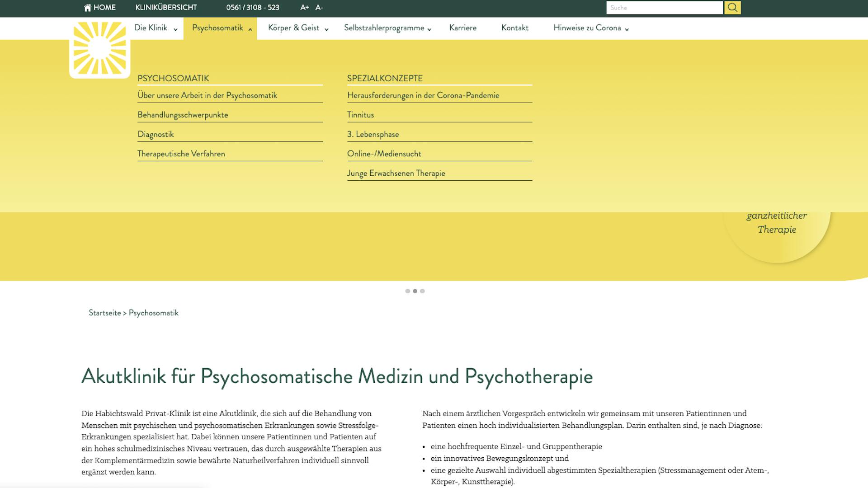
Task: Select the second carousel dot
Action: (x=415, y=291)
